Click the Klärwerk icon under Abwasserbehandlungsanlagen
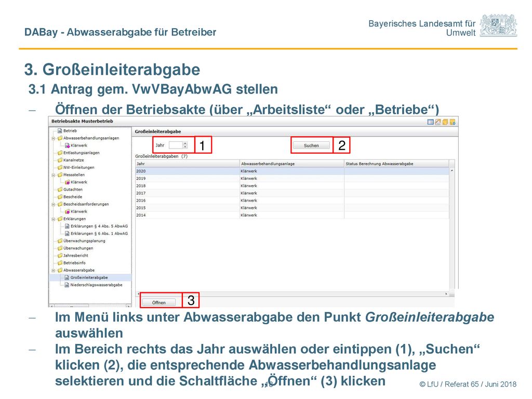532x399 pixels. click(67, 145)
